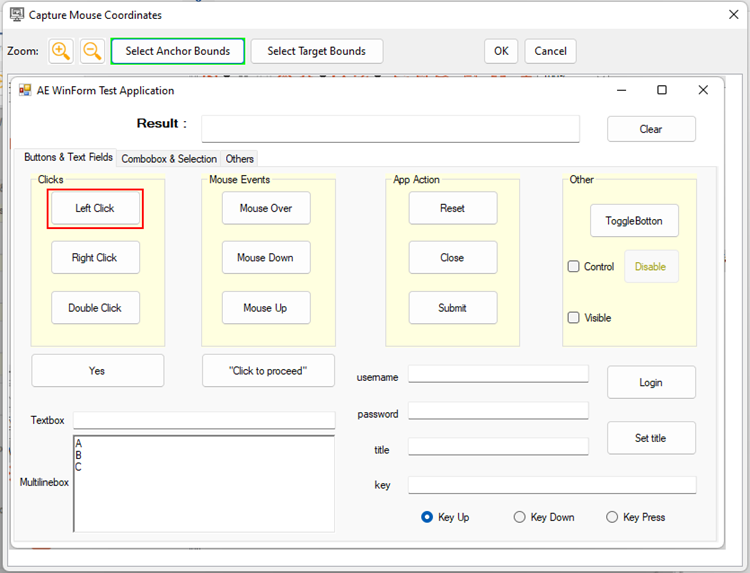Select the Key Up radio button
The image size is (750, 573).
[x=428, y=517]
